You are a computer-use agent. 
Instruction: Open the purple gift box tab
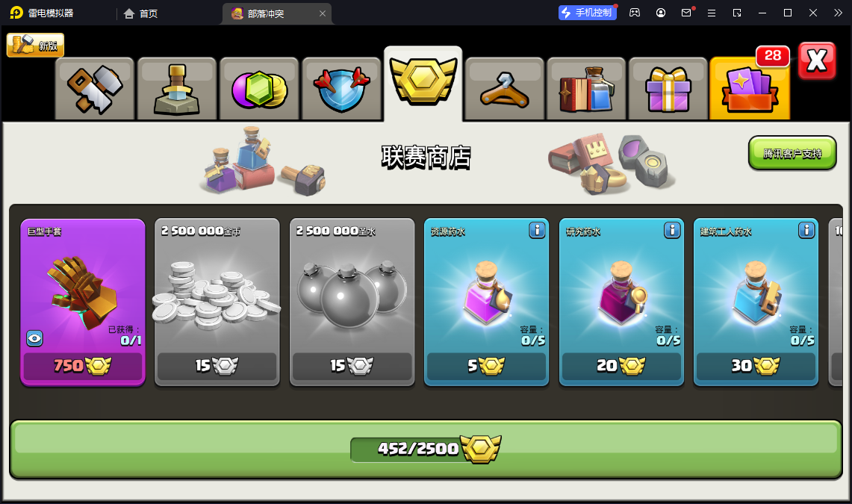click(x=668, y=89)
